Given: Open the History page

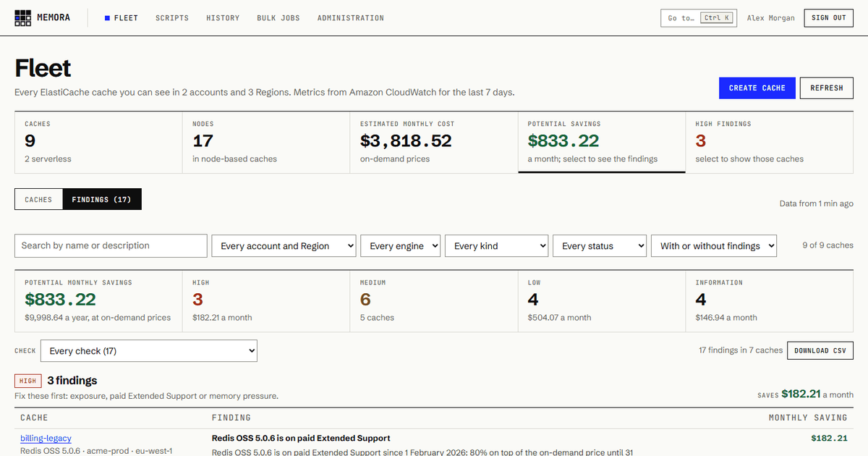Looking at the screenshot, I should pyautogui.click(x=223, y=18).
